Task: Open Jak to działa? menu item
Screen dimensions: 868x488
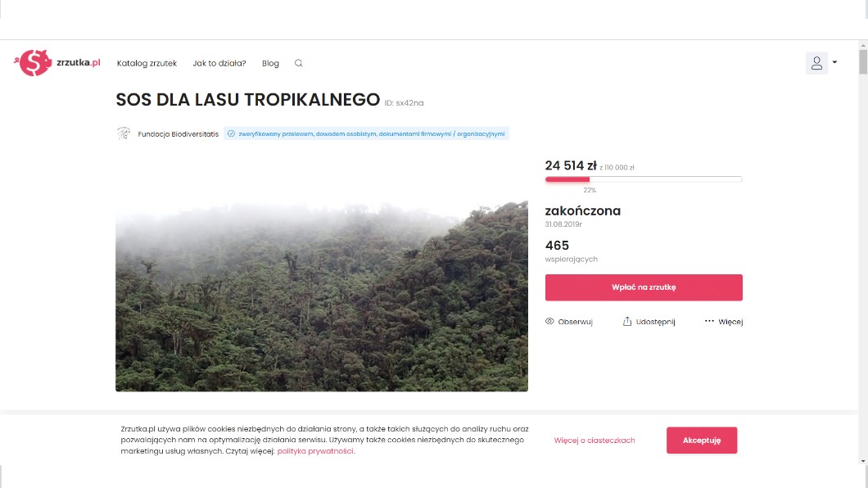Action: pyautogui.click(x=219, y=63)
